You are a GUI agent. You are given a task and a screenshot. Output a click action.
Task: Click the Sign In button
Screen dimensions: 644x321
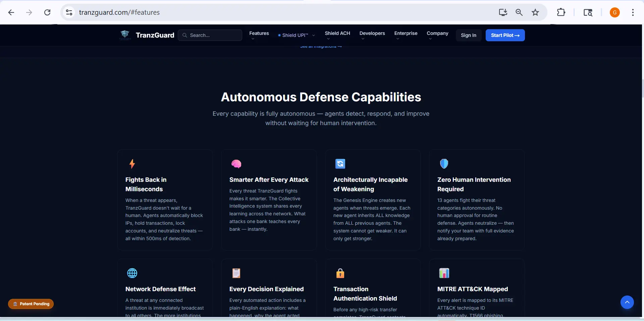[469, 35]
